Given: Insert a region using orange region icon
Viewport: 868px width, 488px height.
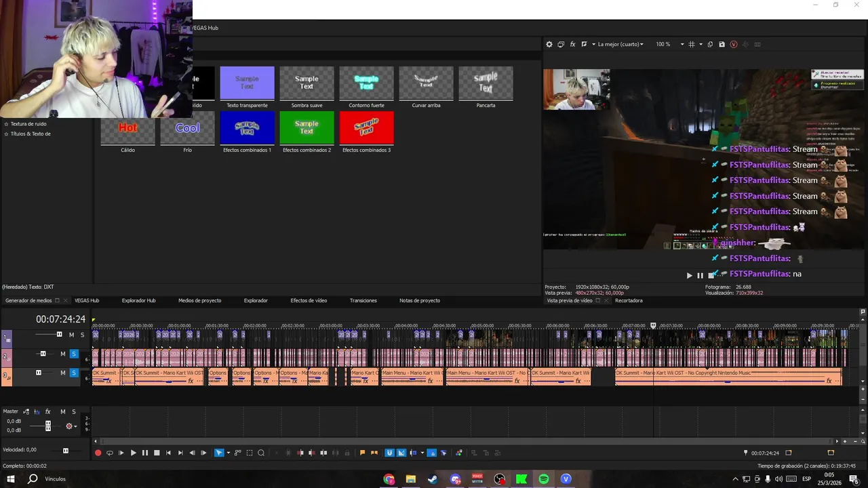Looking at the screenshot, I should point(374,453).
